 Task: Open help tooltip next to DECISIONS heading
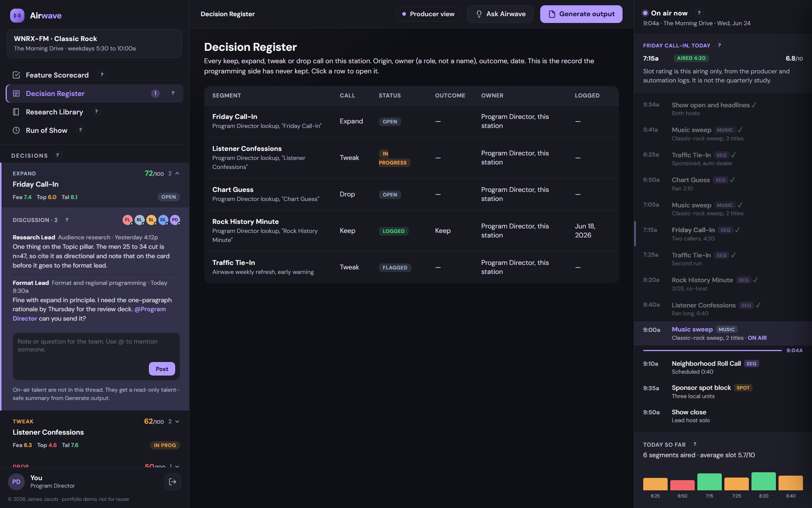(58, 155)
